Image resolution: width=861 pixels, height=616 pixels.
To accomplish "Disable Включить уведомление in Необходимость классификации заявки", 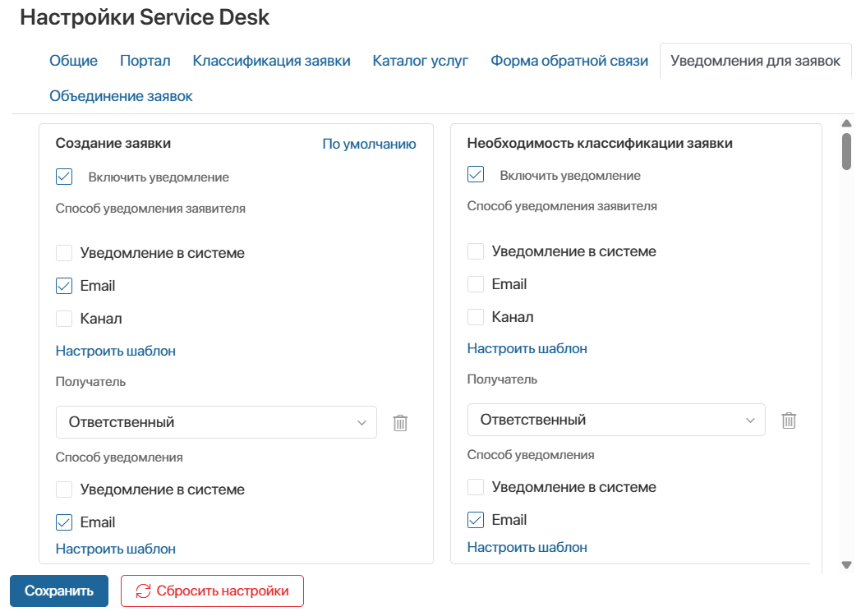I will [x=475, y=174].
